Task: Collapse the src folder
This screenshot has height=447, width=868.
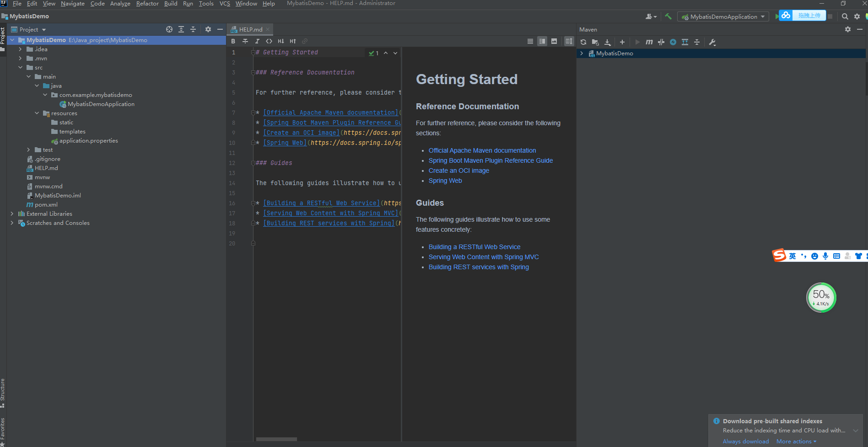Action: click(20, 68)
